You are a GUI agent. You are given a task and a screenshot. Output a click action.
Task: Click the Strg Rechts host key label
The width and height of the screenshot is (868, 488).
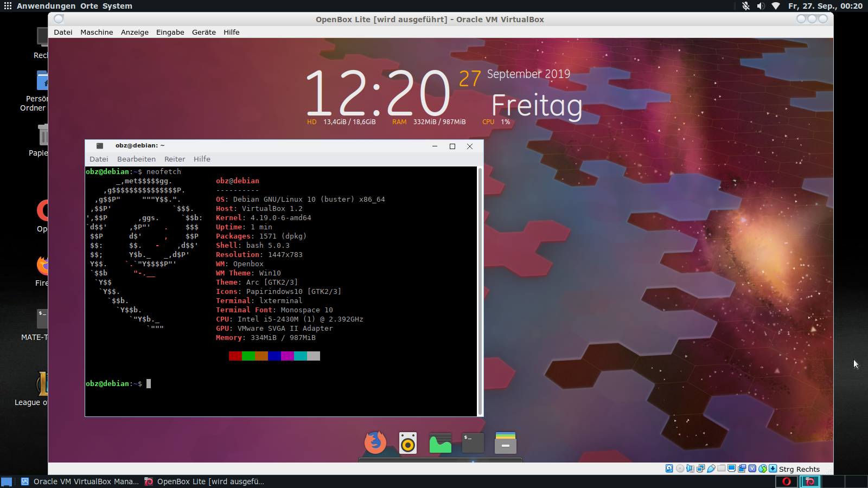(799, 469)
